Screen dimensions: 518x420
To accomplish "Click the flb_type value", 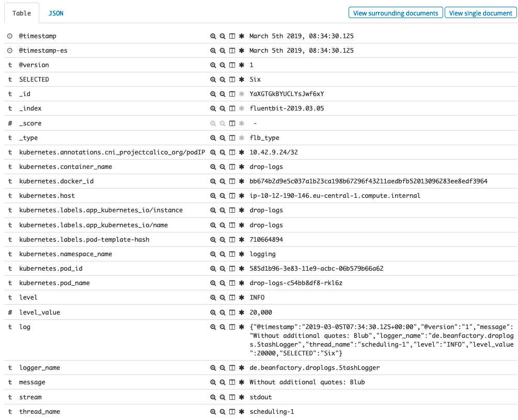I will click(x=264, y=138).
